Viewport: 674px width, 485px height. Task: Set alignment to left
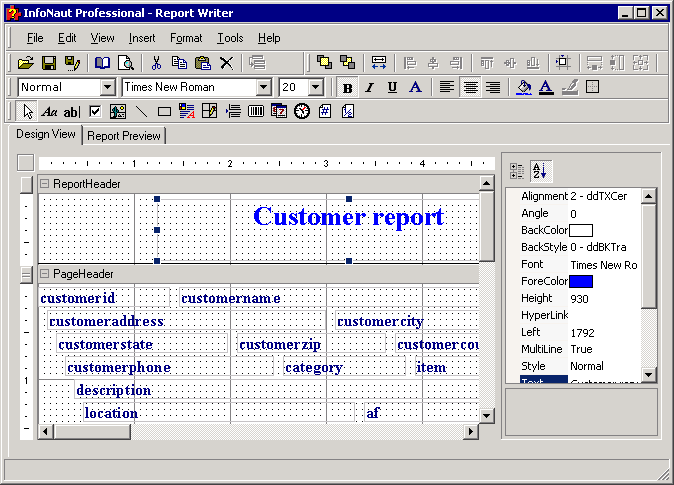click(x=447, y=87)
